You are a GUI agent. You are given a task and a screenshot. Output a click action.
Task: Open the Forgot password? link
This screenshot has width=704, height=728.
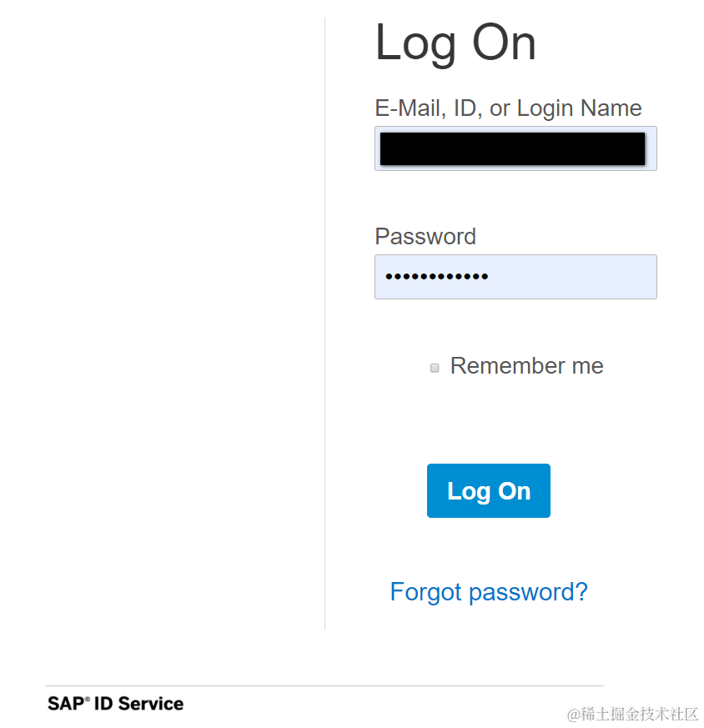pyautogui.click(x=489, y=592)
